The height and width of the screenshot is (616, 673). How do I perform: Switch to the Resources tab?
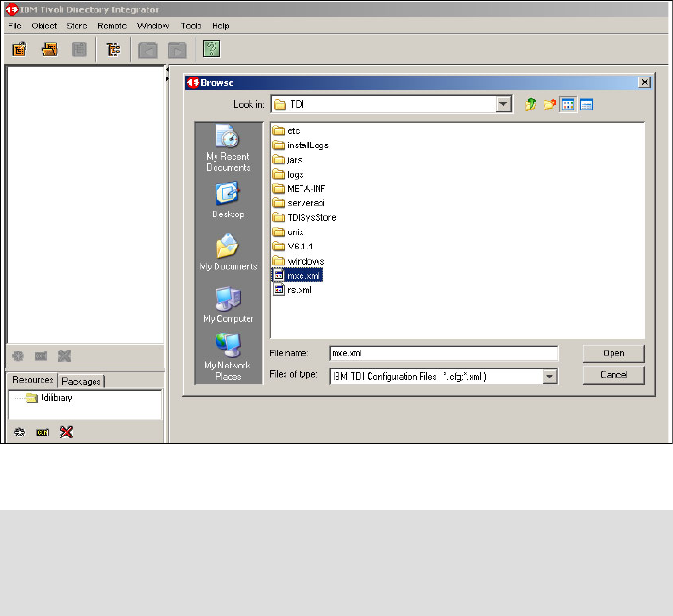click(33, 380)
